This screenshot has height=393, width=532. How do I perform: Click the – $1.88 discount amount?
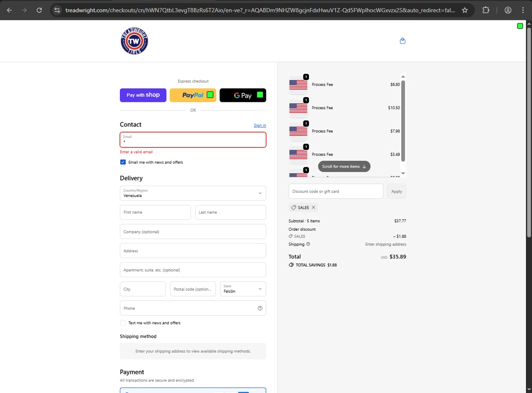point(399,236)
